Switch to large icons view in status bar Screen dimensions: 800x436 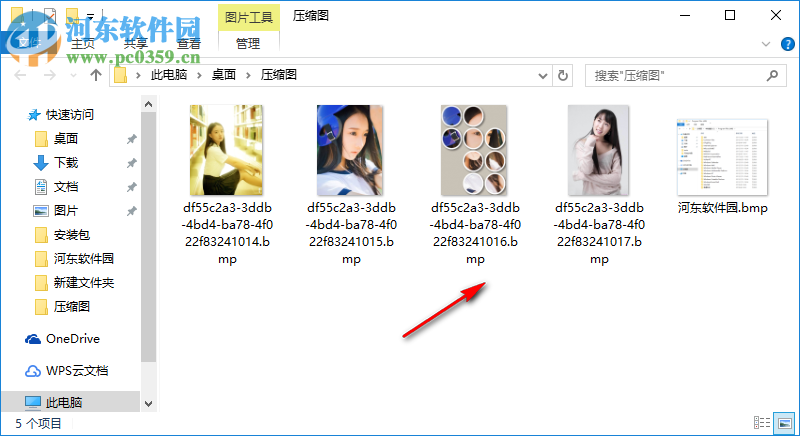[784, 423]
